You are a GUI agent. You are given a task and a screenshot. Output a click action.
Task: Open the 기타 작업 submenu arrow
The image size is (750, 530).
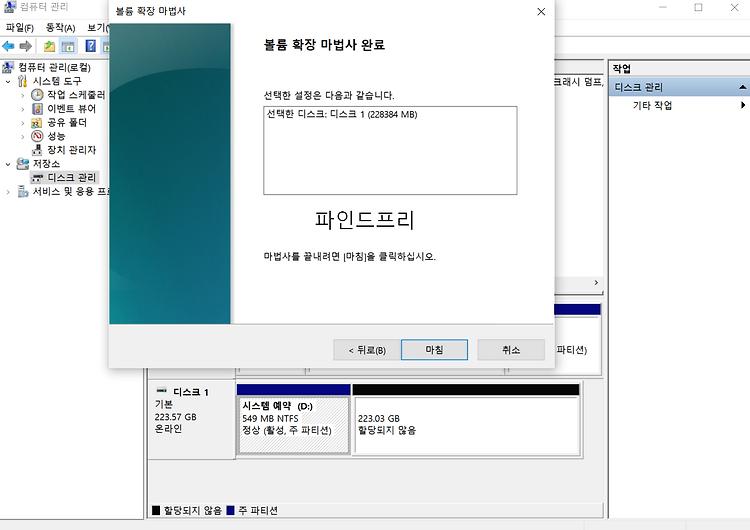coord(743,105)
